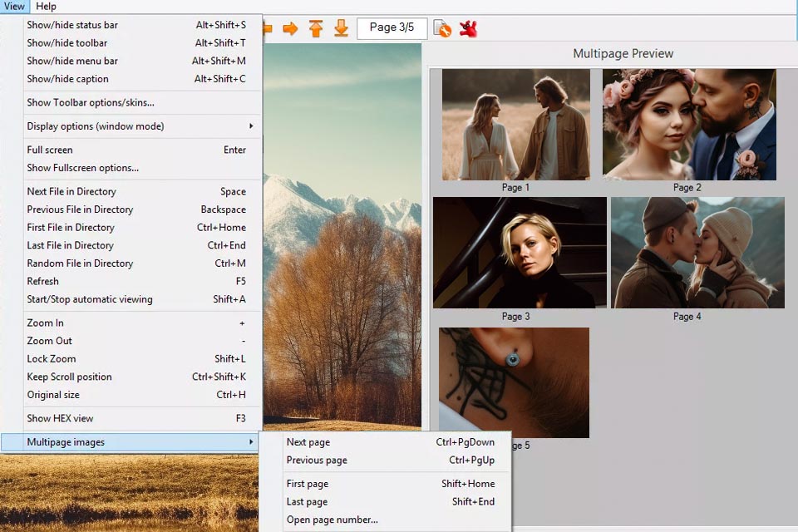
Task: Expand the Multipage images submenu
Action: (130, 442)
